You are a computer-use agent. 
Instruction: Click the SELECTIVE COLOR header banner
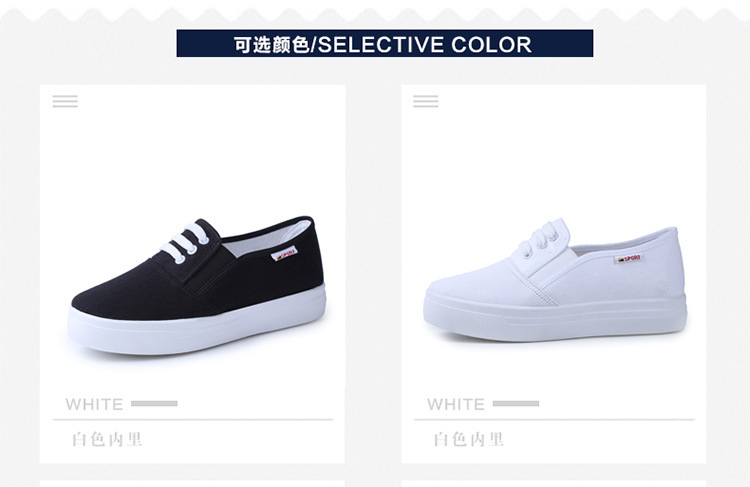(x=385, y=44)
